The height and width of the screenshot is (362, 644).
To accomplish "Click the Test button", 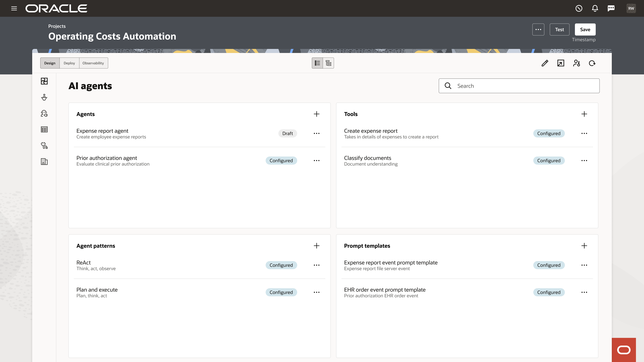I will 559,29.
